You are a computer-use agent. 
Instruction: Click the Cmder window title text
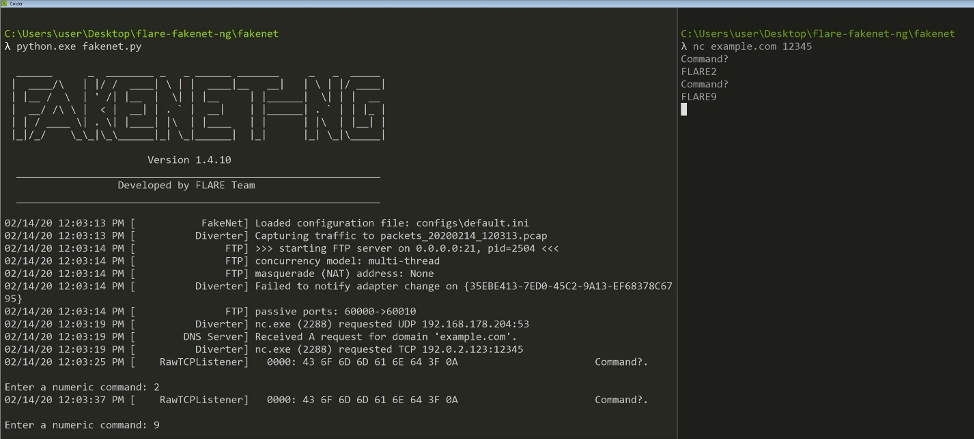17,4
